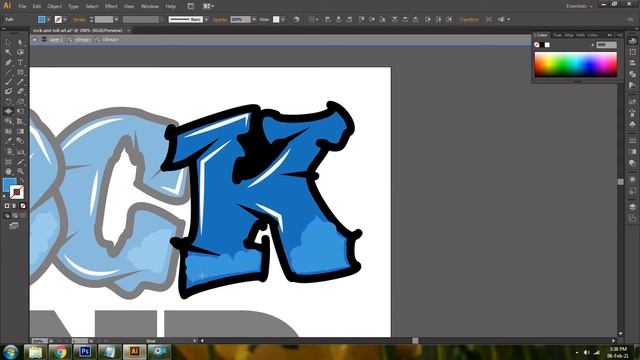The height and width of the screenshot is (360, 640).
Task: Select the Magic Wand tool
Action: click(8, 52)
